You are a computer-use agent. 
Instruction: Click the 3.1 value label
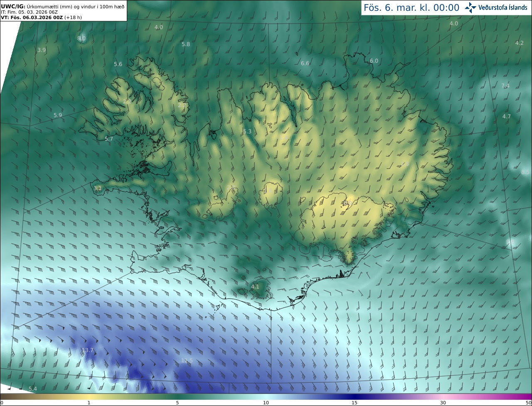pos(98,188)
